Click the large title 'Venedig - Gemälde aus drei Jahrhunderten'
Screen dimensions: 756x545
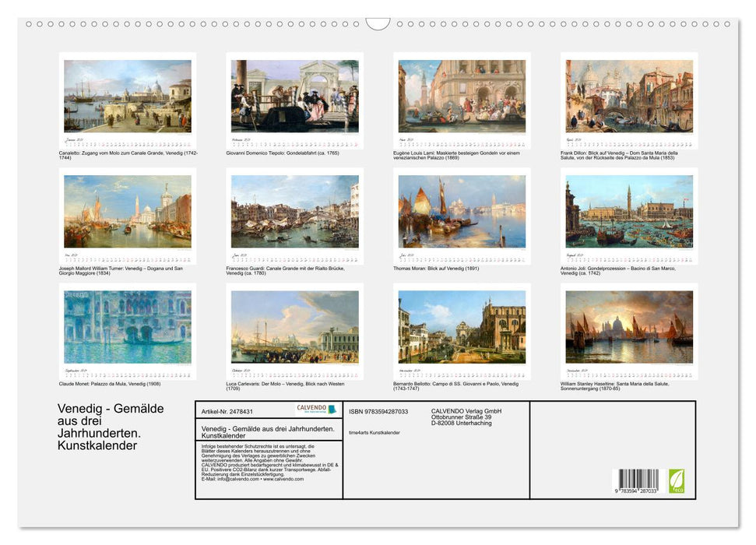point(111,427)
